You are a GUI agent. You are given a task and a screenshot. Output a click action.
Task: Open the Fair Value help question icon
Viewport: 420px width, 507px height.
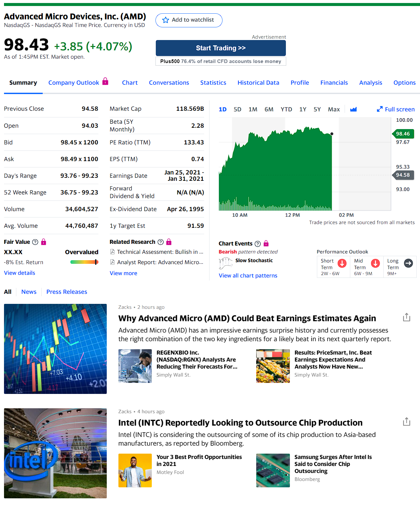(x=35, y=242)
